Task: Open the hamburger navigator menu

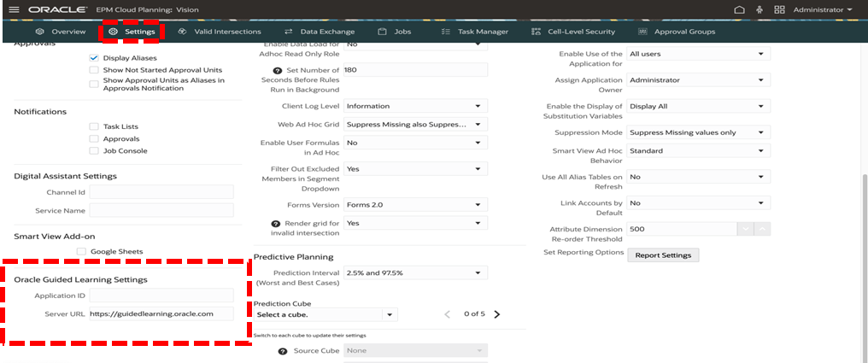Action: click(13, 9)
